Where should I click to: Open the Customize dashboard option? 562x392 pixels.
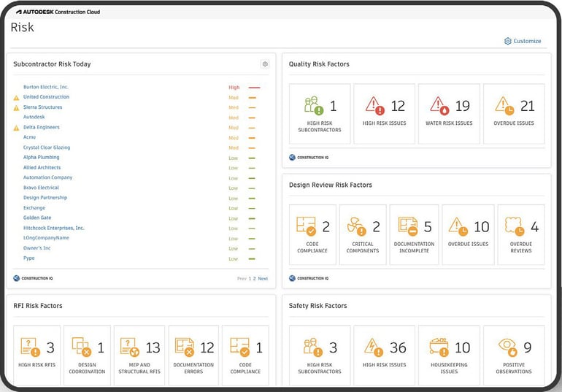523,41
